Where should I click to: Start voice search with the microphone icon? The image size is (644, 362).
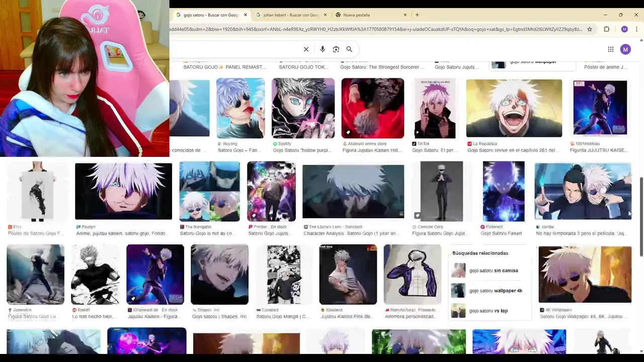[x=323, y=49]
